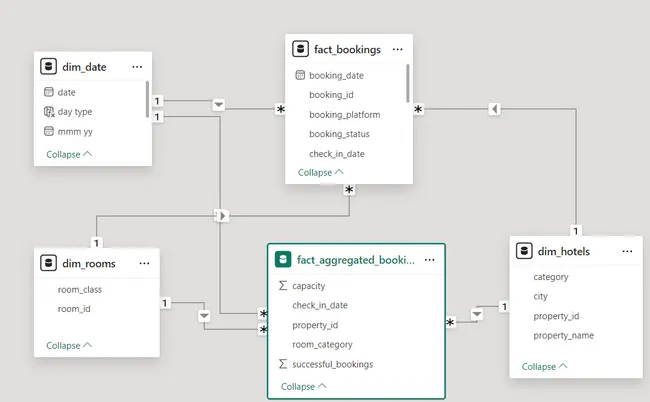Image resolution: width=650 pixels, height=402 pixels.
Task: Select property_id in dim_hotels
Action: [x=556, y=316]
